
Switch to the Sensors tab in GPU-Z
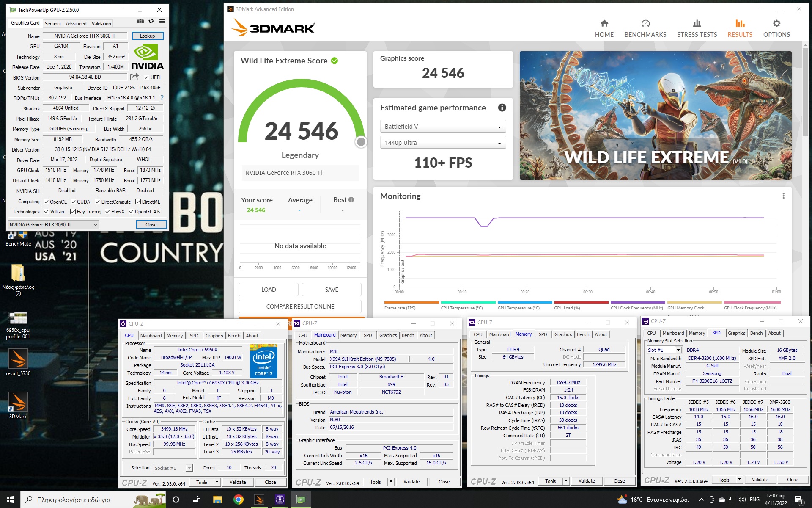tap(53, 24)
